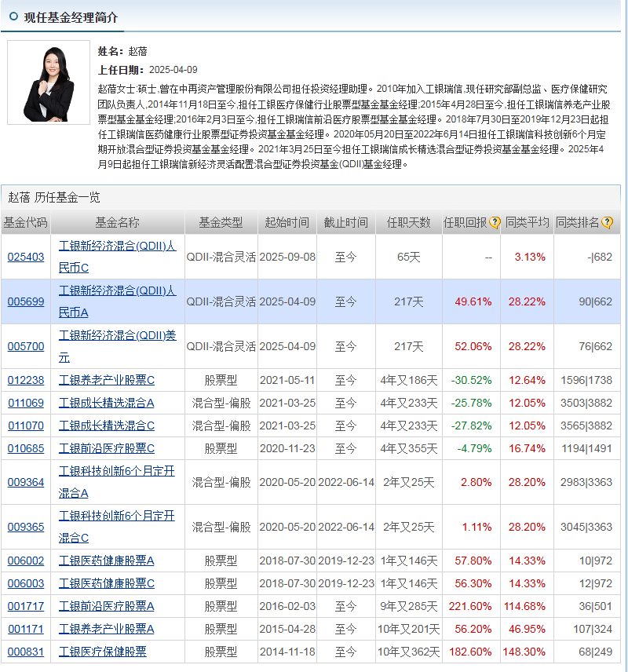Click the circle icon before 现任基金经理简介
The image size is (628, 672).
click(x=13, y=16)
